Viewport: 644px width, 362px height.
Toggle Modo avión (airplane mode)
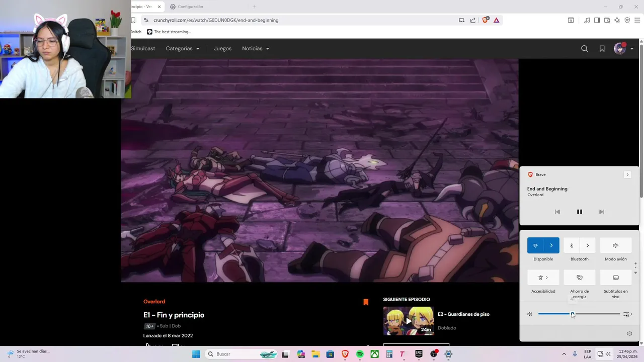point(616,245)
